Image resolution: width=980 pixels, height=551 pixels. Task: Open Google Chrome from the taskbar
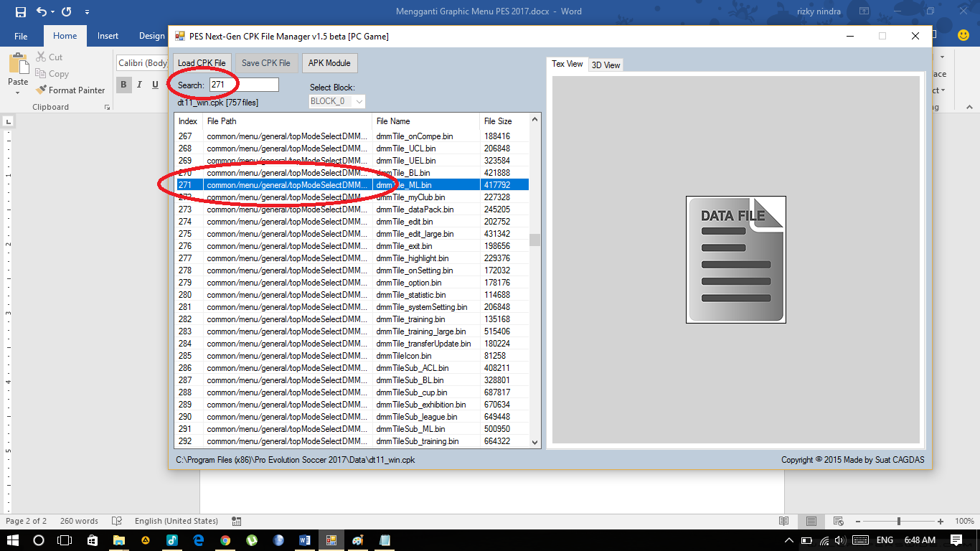coord(225,540)
